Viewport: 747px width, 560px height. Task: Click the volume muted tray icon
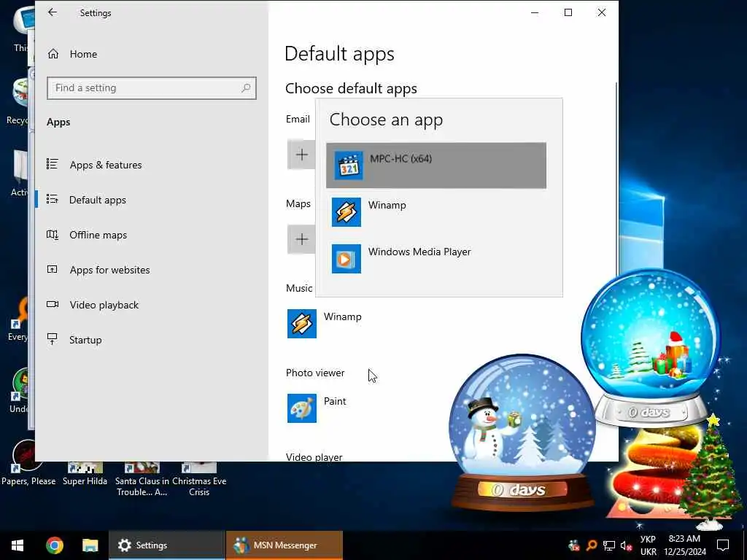(x=626, y=545)
